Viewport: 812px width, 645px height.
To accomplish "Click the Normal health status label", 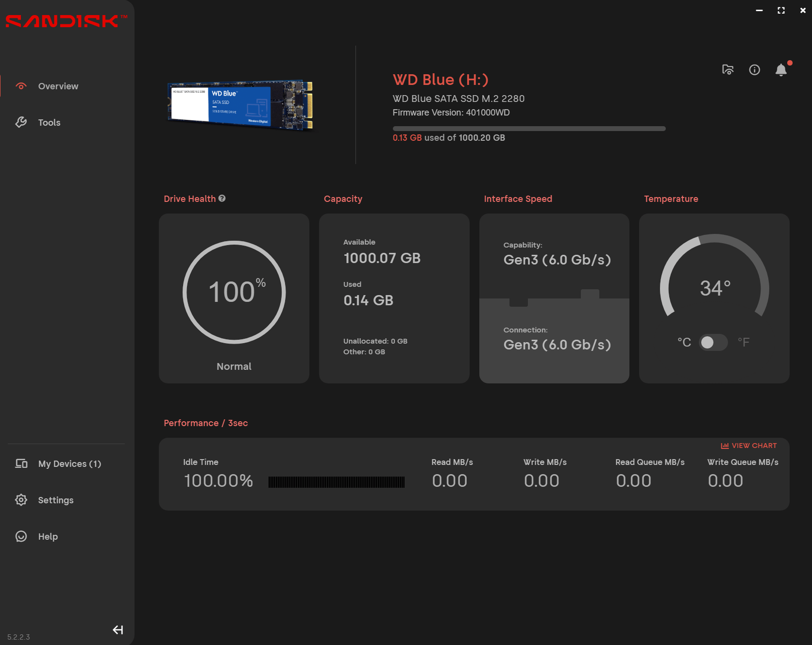I will pos(234,366).
